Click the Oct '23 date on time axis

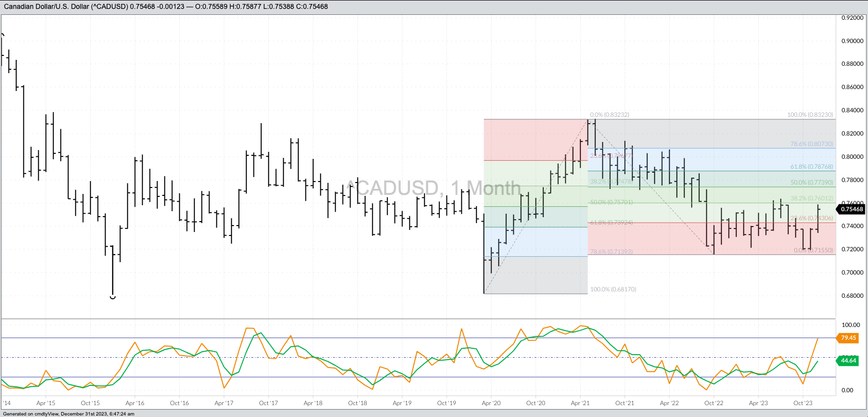[x=803, y=403]
